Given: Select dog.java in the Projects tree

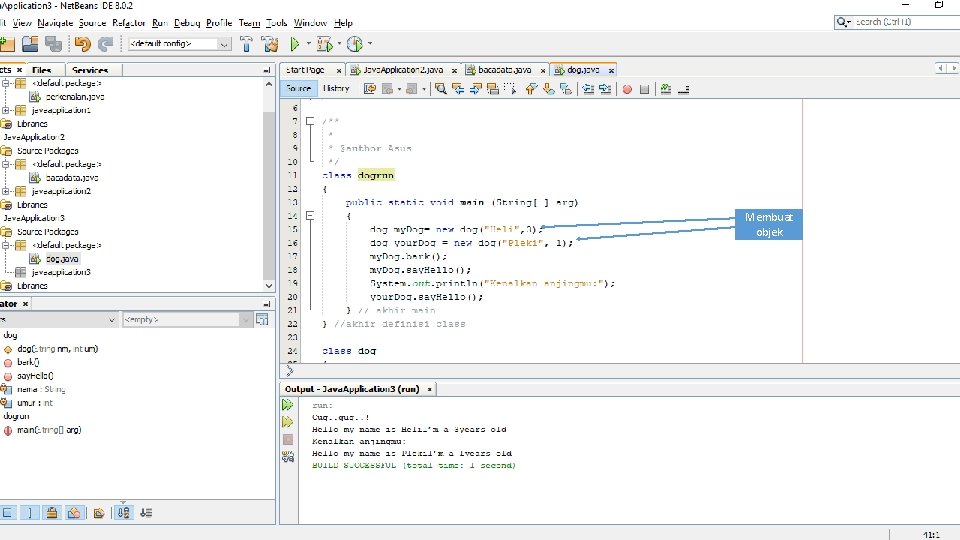Looking at the screenshot, I should [62, 259].
